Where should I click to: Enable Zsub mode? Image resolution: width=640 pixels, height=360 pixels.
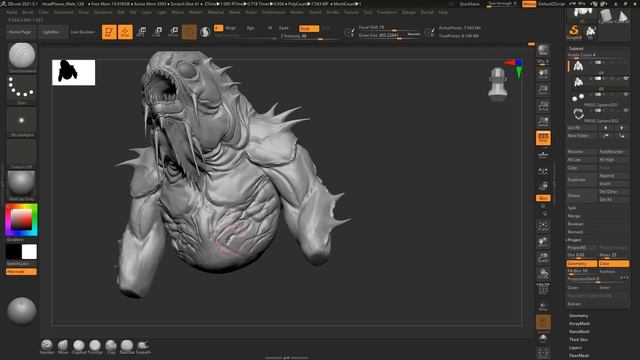coord(309,28)
